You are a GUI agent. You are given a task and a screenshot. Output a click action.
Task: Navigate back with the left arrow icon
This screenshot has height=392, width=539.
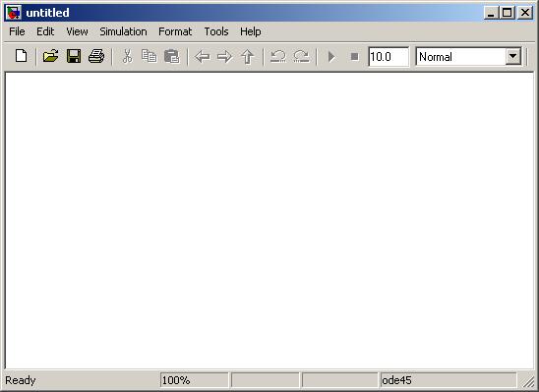tap(203, 57)
